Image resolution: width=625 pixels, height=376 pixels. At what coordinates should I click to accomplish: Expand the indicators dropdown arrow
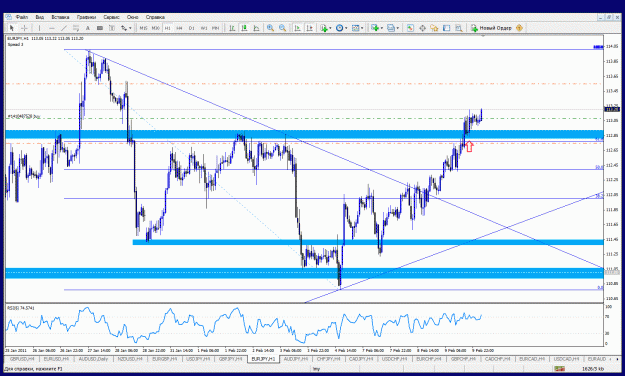click(x=330, y=28)
